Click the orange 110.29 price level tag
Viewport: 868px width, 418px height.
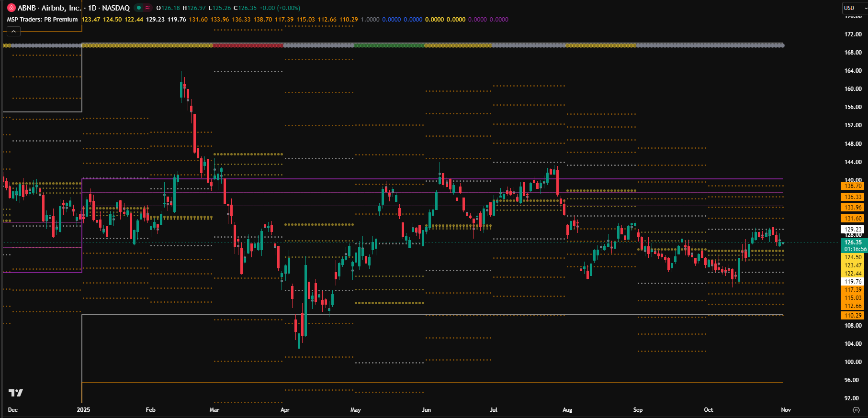(x=853, y=316)
